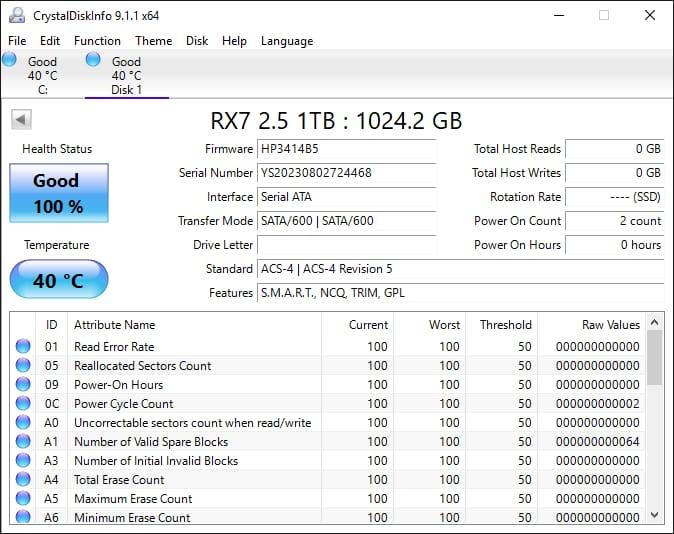The width and height of the screenshot is (674, 534).
Task: Click the C: drive status orb icon
Action: point(10,60)
